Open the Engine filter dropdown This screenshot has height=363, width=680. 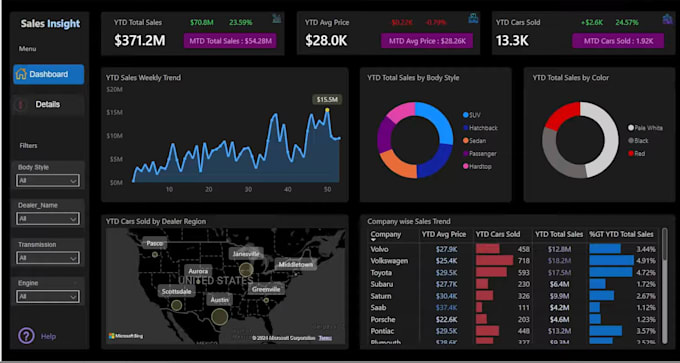coord(48,297)
